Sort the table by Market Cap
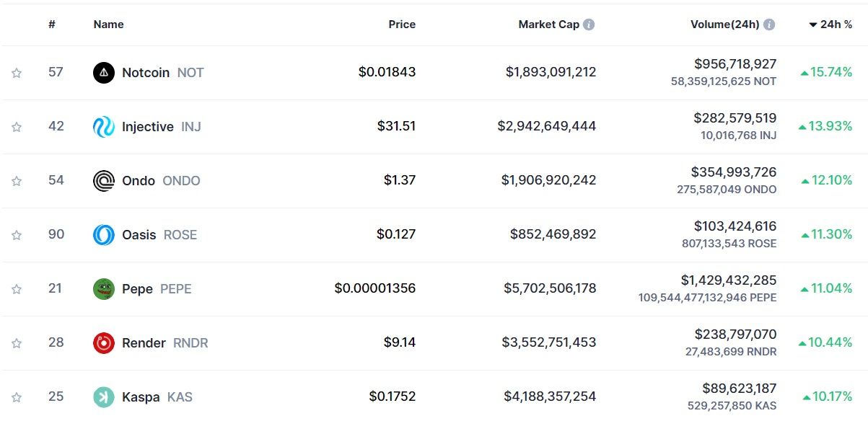This screenshot has width=868, height=421. [548, 25]
